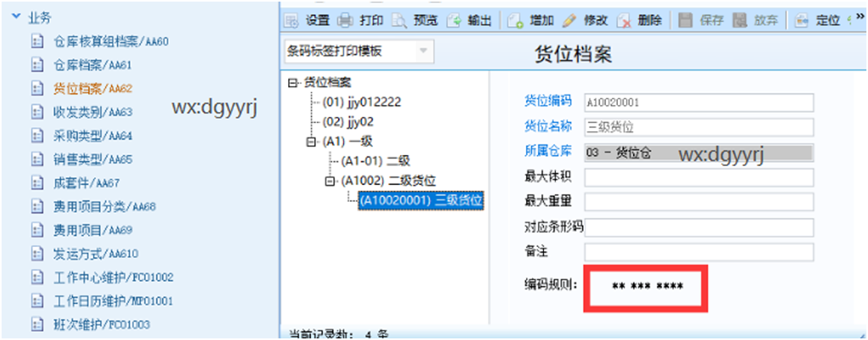The height and width of the screenshot is (340, 868).
Task: Open 仓库档案/AA61 menu entry
Action: (93, 65)
